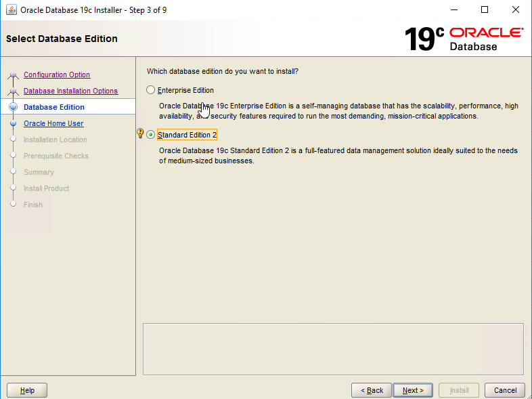Open the Oracle Home User step

coord(53,123)
